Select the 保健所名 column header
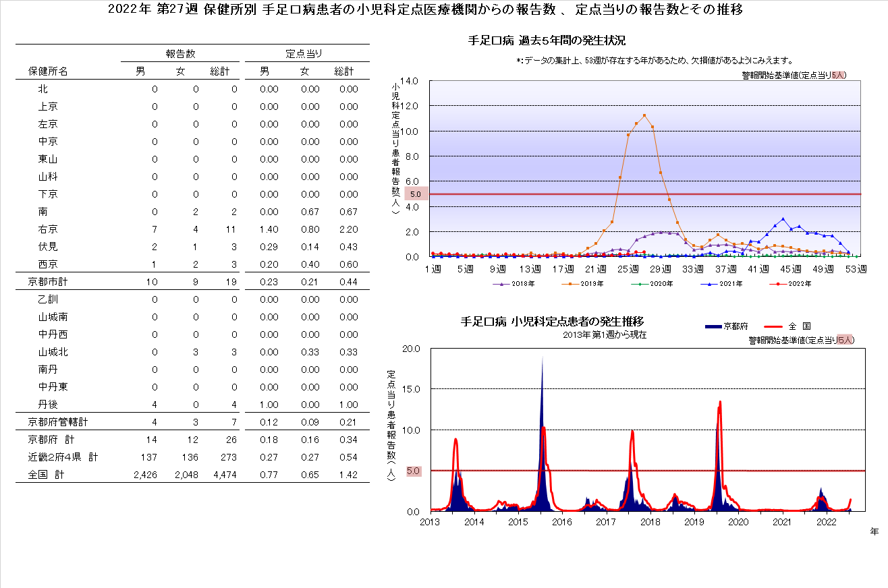This screenshot has height=588, width=888. [48, 71]
